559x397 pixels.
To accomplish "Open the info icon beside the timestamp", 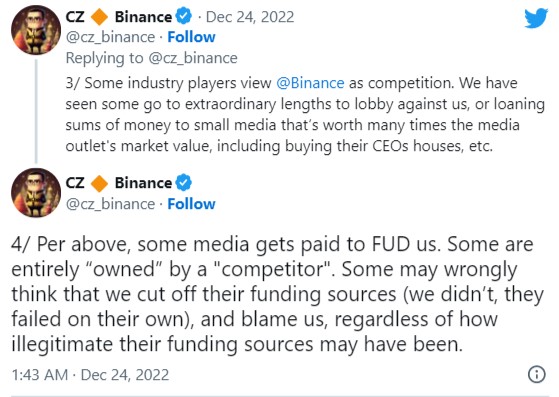I will pyautogui.click(x=537, y=374).
